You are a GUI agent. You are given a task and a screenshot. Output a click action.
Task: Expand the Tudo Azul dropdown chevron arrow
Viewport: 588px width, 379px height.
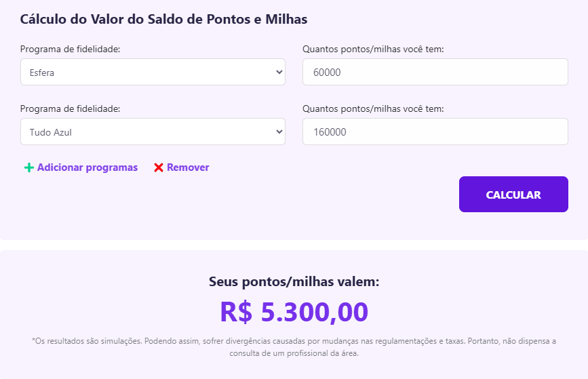(x=279, y=132)
